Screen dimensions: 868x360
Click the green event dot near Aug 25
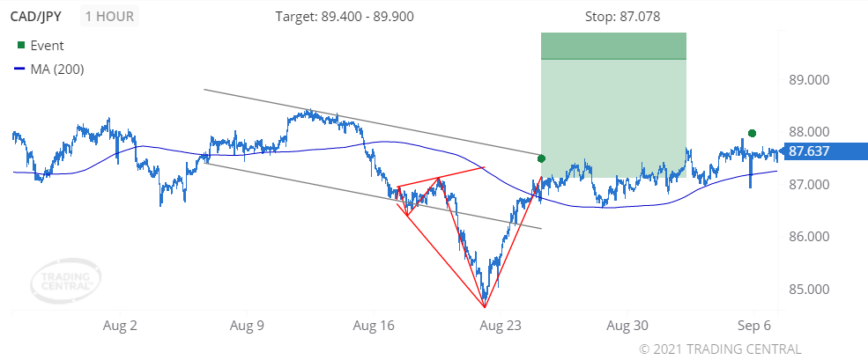541,158
